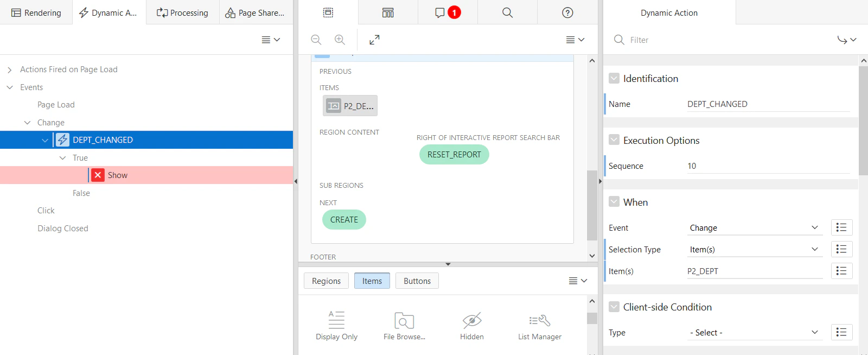
Task: Open the gallery menu
Action: (578, 281)
